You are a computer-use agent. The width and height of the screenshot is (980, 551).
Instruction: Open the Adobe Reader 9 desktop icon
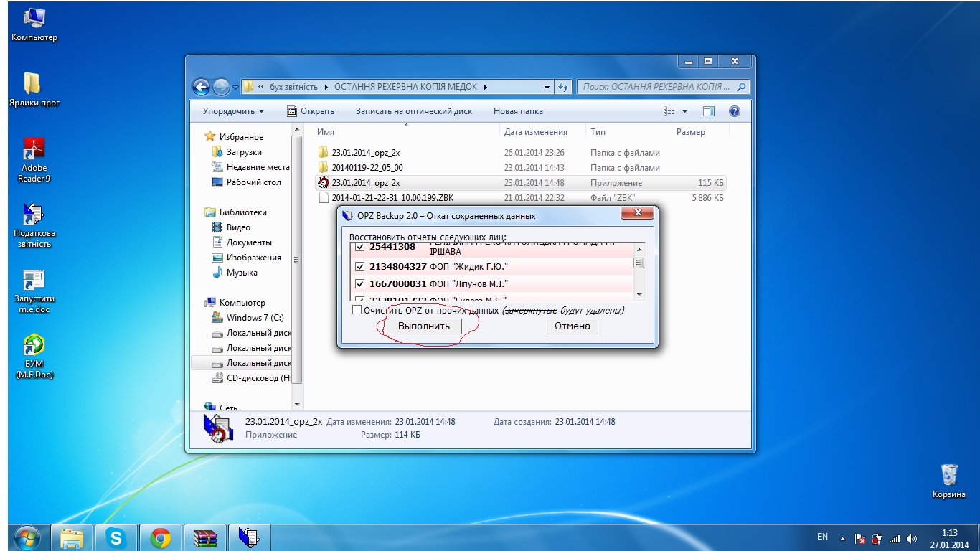tap(34, 149)
